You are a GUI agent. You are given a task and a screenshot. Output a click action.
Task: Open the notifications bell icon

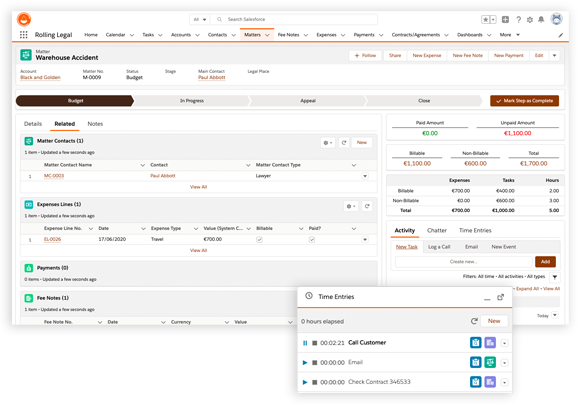[x=541, y=20]
